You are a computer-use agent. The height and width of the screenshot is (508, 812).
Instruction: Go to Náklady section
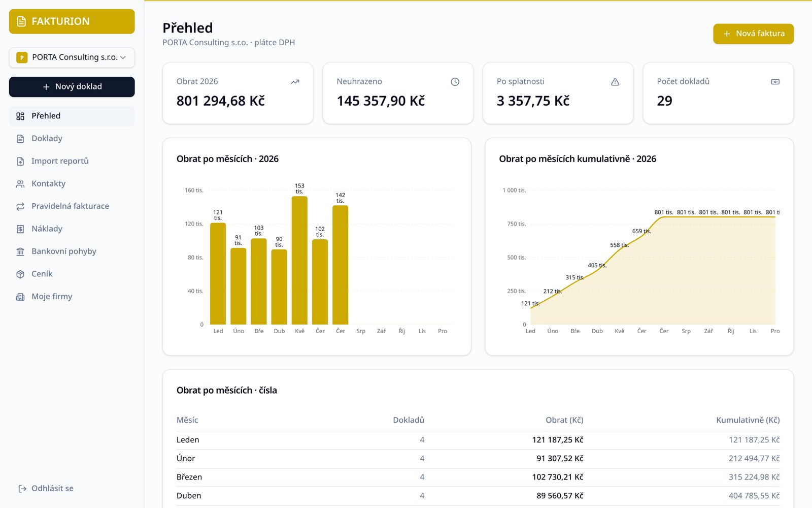(x=72, y=229)
